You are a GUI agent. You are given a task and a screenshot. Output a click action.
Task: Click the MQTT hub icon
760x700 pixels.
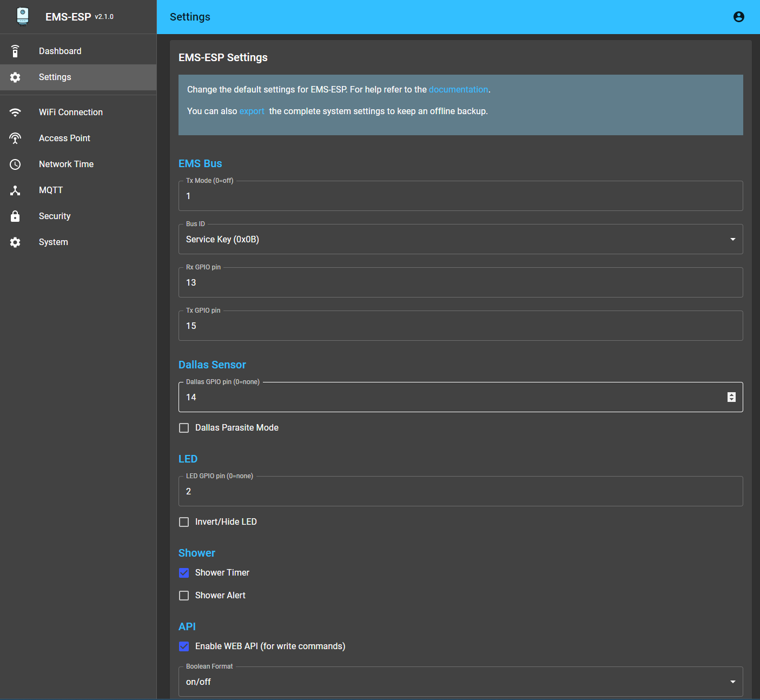pyautogui.click(x=15, y=190)
